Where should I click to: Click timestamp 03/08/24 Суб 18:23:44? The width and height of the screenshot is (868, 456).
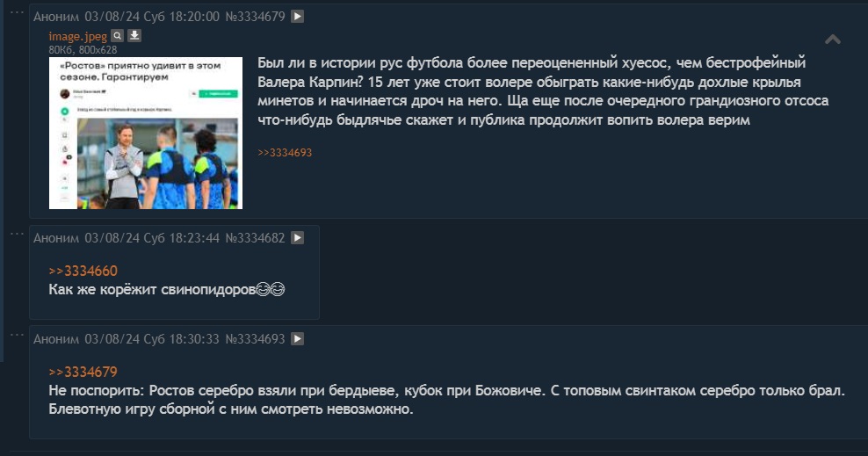(152, 238)
